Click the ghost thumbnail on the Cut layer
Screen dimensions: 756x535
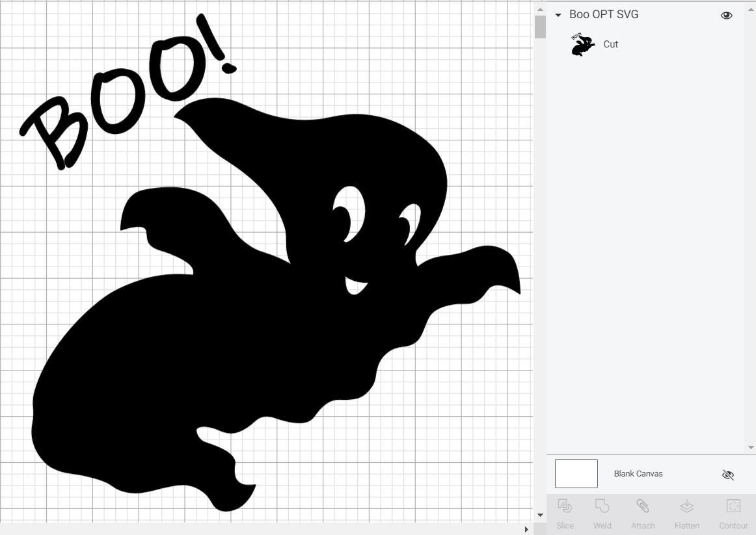(x=581, y=44)
